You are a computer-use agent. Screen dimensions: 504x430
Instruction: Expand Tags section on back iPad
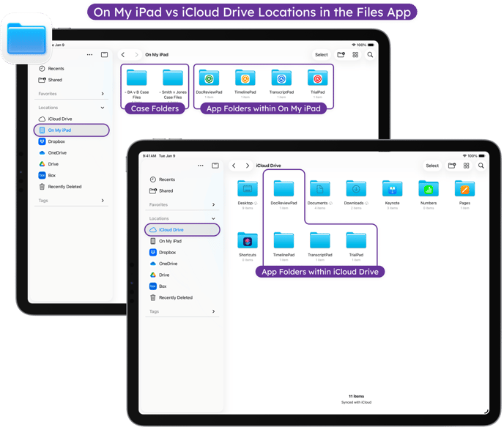click(103, 201)
